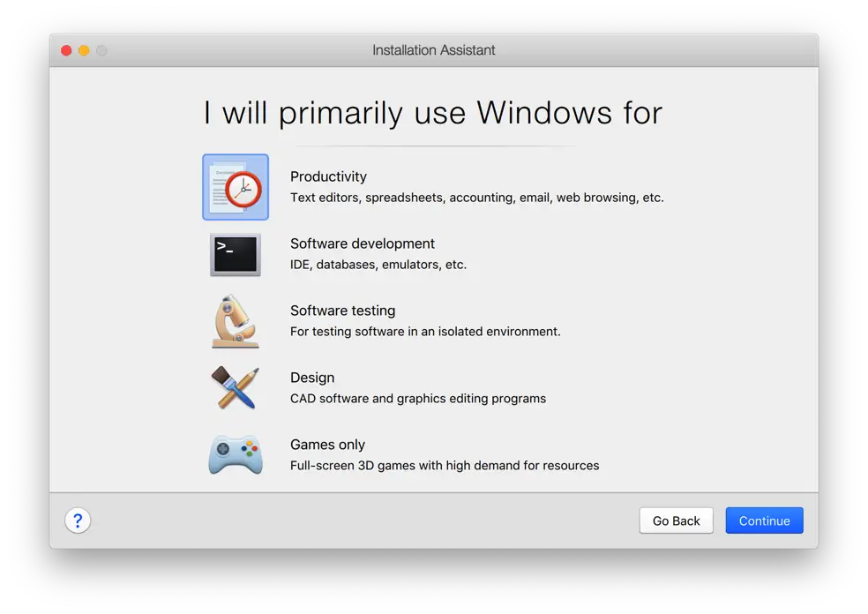
Task: Click the Installation Assistant title text
Action: [433, 49]
